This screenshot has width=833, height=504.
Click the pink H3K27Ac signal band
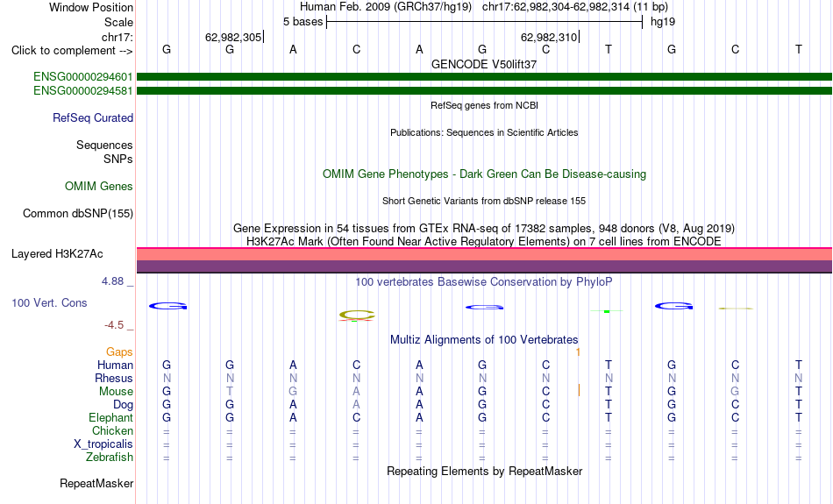(484, 254)
